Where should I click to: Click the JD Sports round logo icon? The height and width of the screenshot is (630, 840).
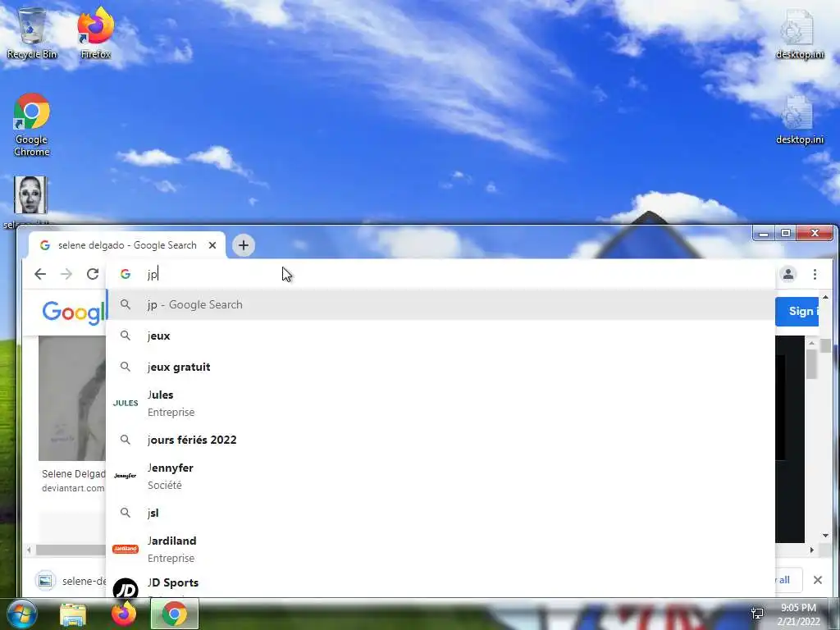(x=126, y=588)
